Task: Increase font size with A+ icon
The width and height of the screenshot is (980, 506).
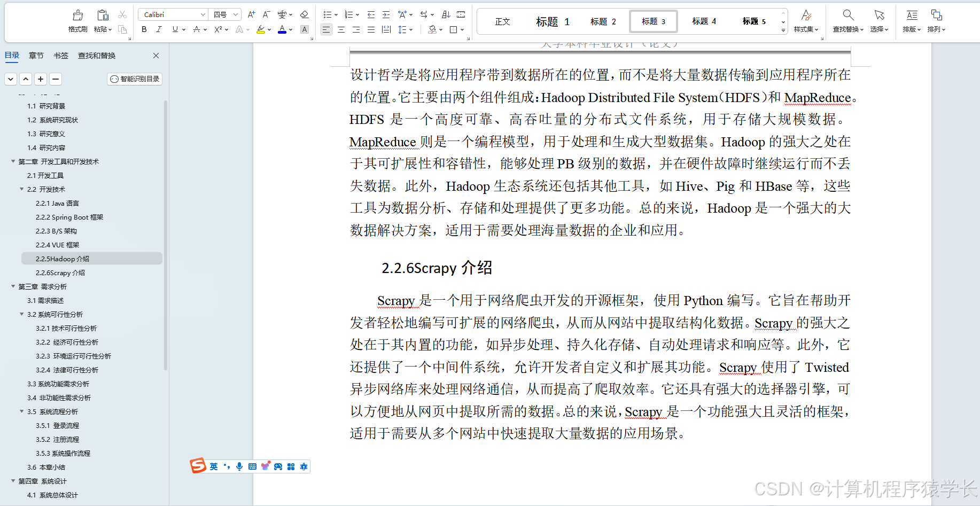Action: (251, 14)
